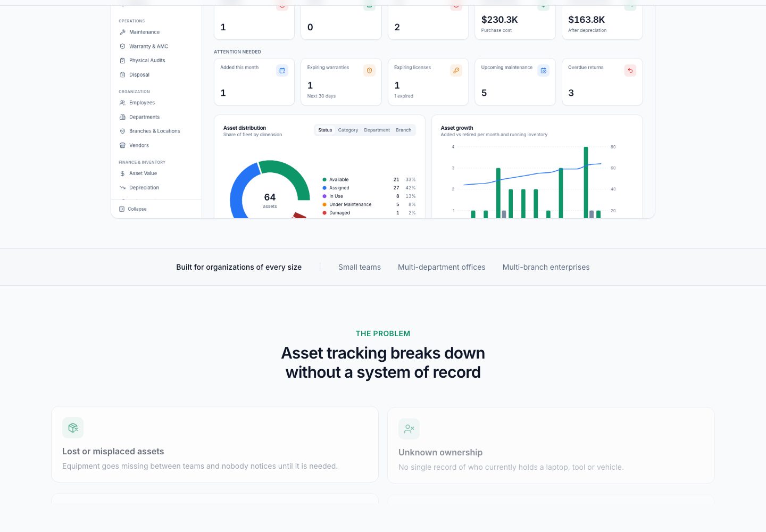Screen dimensions: 766x532
Task: Click the calendar icon on Added this month
Action: pos(282,70)
